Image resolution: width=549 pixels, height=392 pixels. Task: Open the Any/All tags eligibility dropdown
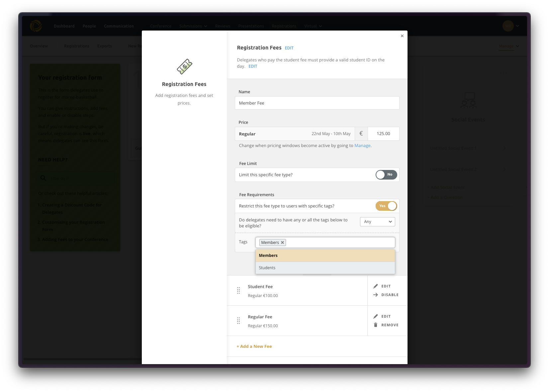point(377,222)
